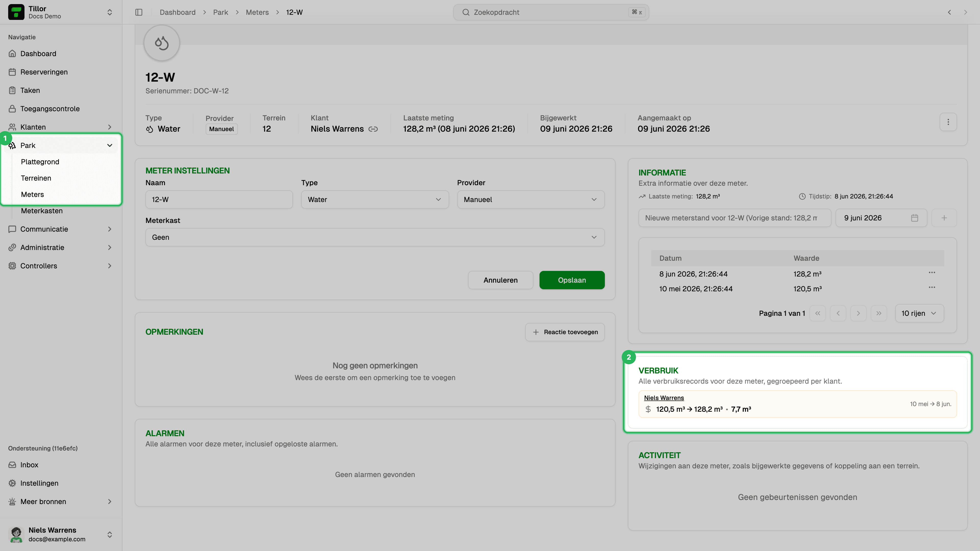The image size is (980, 551).
Task: Click Klanten people icon in sidebar
Action: (12, 127)
